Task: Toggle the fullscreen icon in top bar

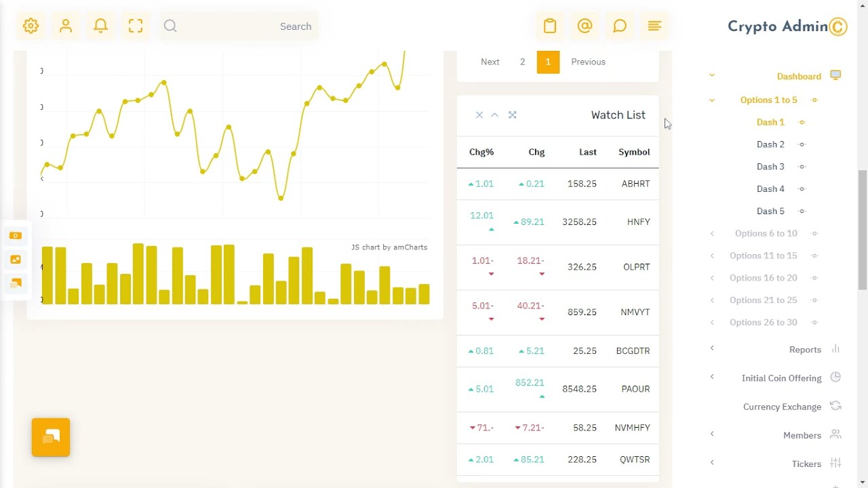Action: point(136,26)
